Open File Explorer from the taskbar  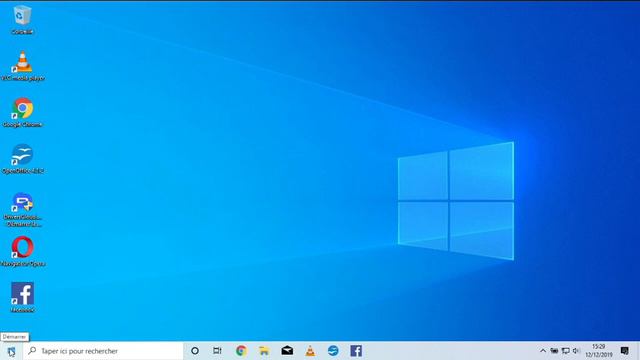(264, 351)
